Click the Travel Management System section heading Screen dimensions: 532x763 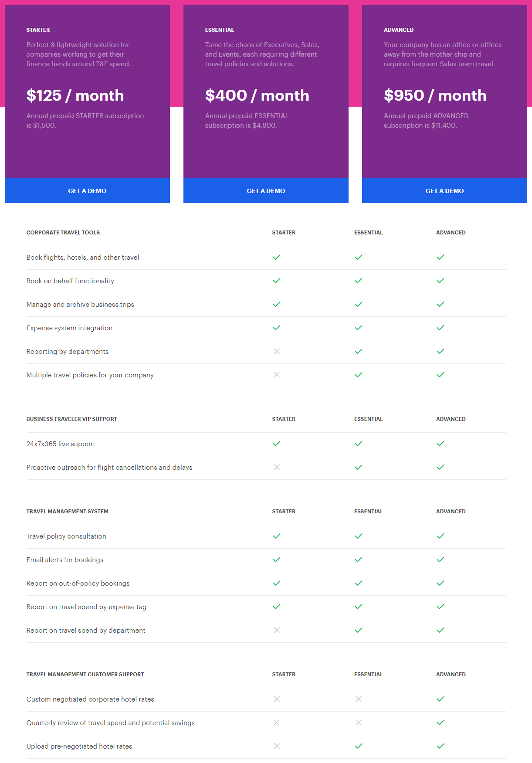[68, 512]
